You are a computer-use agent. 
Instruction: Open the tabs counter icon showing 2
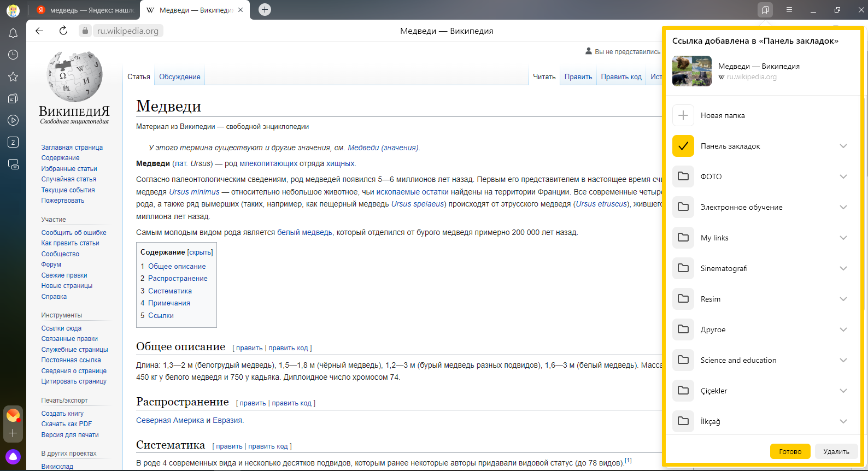[x=13, y=142]
